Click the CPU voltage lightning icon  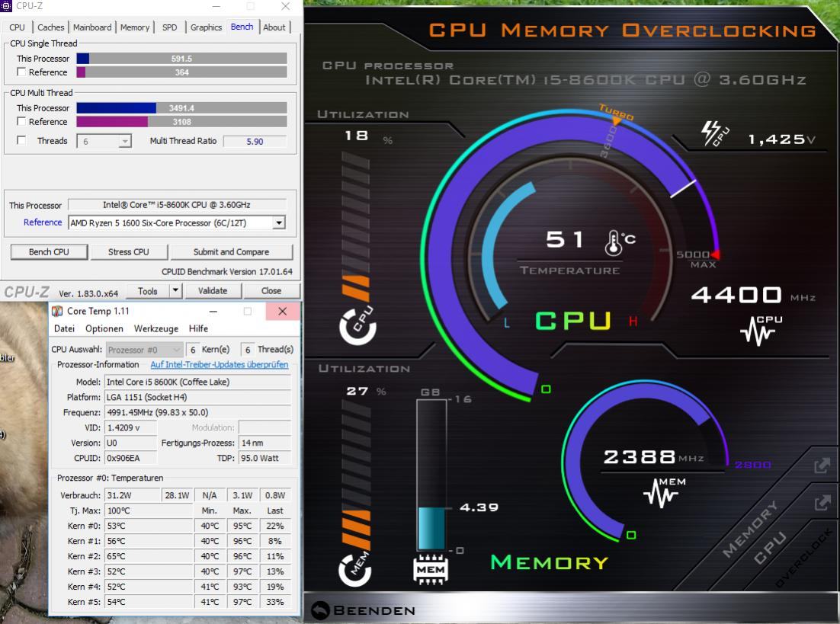click(715, 133)
